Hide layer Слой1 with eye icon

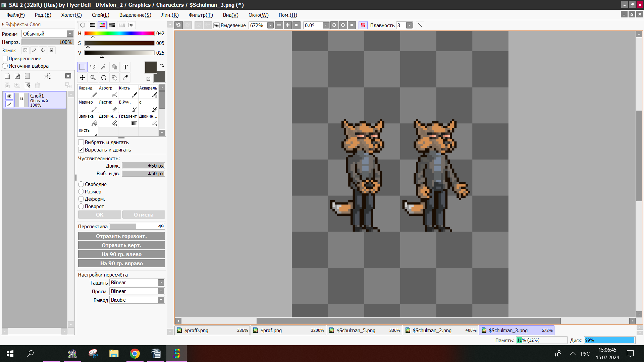click(x=9, y=96)
